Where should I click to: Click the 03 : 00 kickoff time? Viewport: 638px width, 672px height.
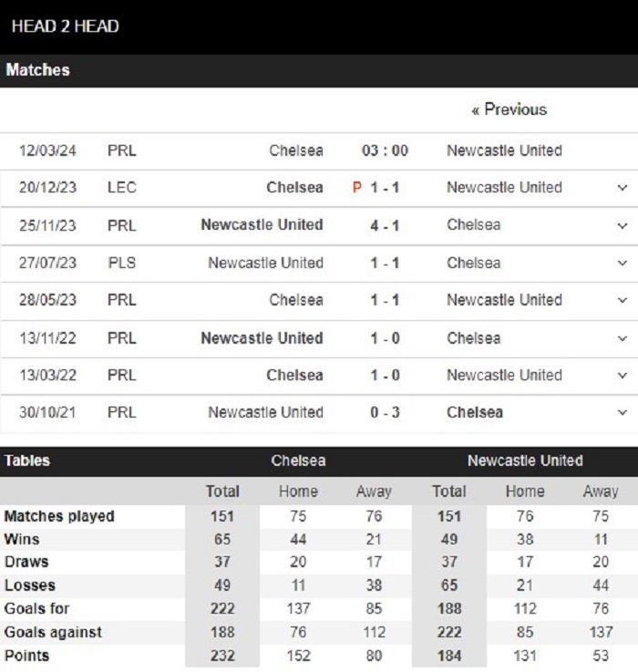(x=385, y=150)
